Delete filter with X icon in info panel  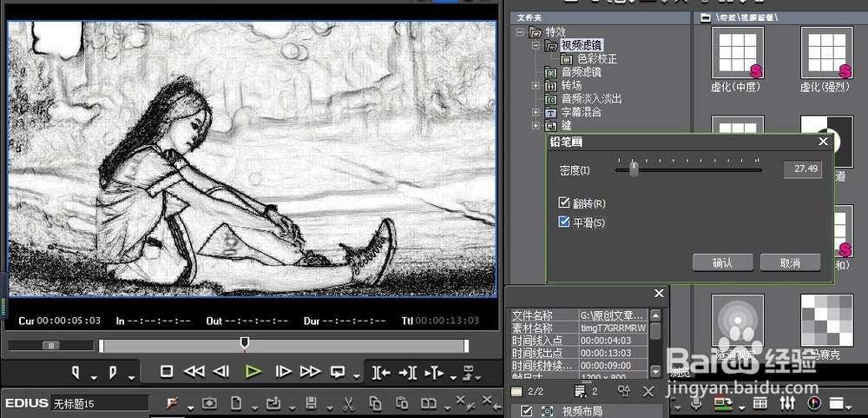click(x=648, y=392)
